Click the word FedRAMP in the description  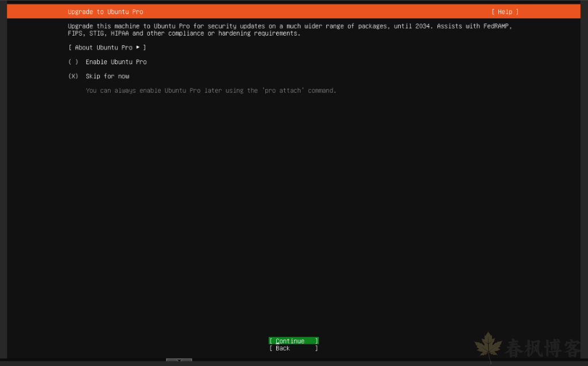click(x=497, y=26)
